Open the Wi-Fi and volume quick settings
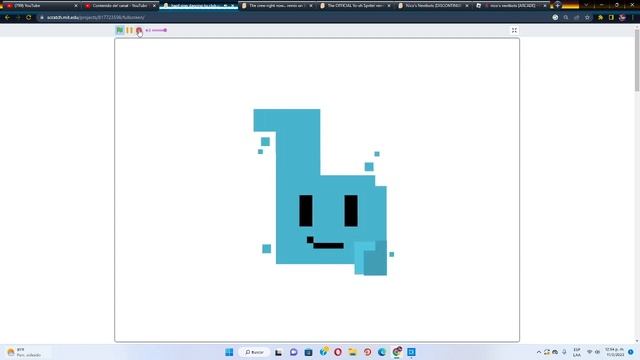Image resolution: width=640 pixels, height=360 pixels. [593, 352]
